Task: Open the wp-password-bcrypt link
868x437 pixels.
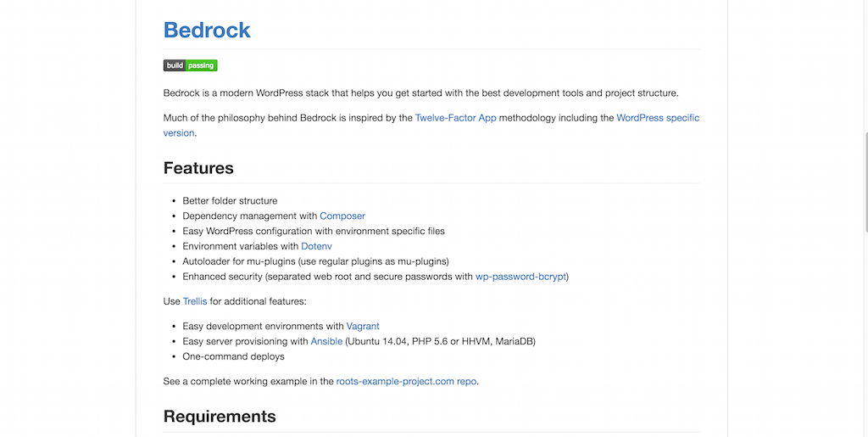Action: pyautogui.click(x=520, y=277)
